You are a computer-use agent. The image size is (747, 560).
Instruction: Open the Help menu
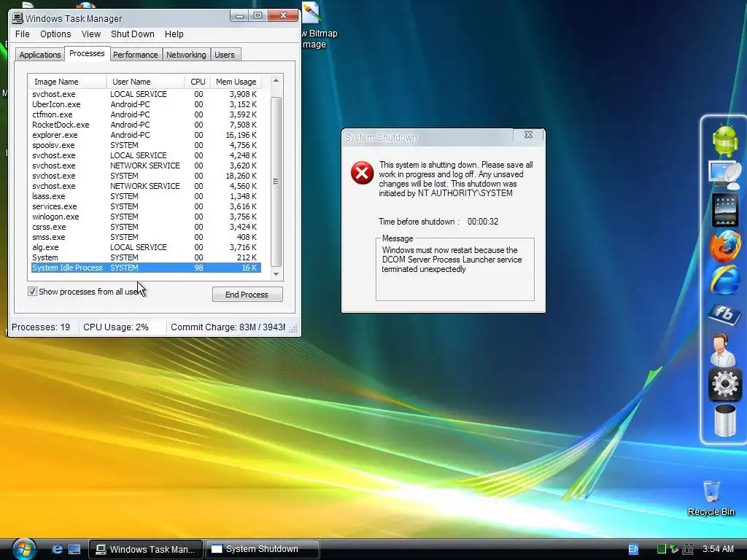[174, 34]
